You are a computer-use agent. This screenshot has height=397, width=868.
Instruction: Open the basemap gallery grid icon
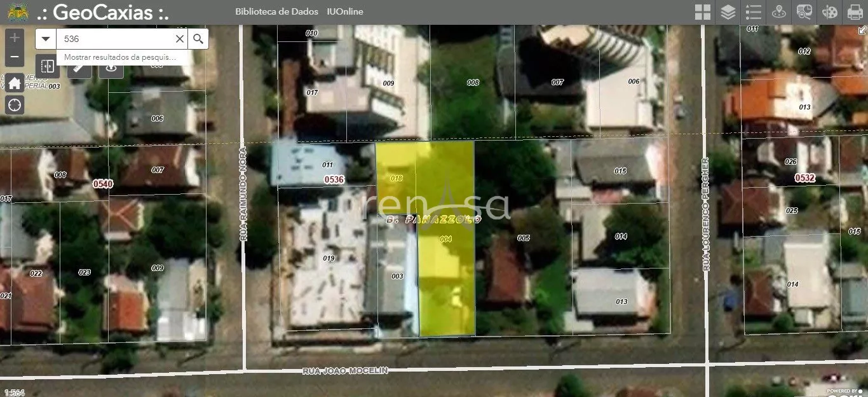702,12
